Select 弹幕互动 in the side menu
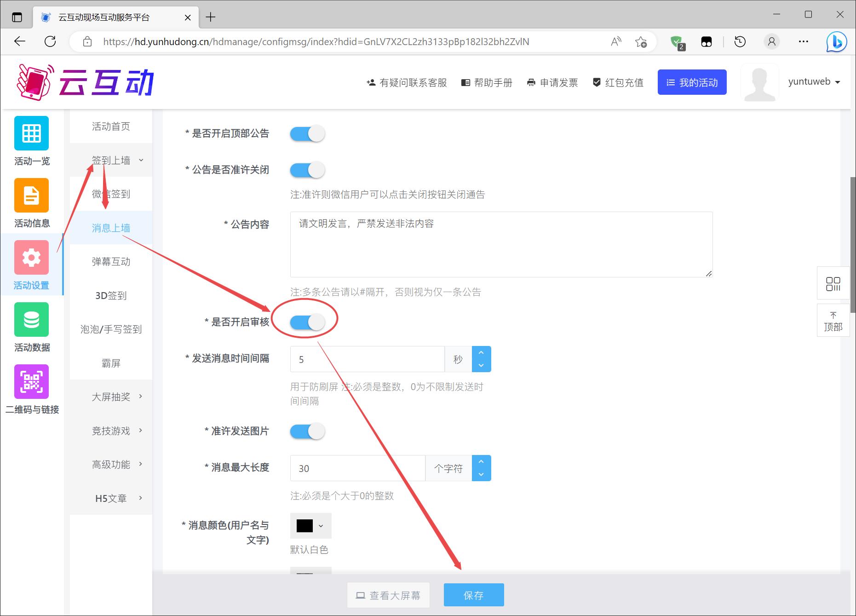The width and height of the screenshot is (856, 616). [x=111, y=262]
